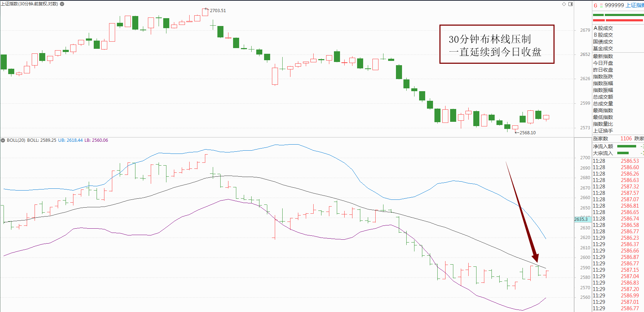Open the chart settings dropdown beside 上证指数 title
The height and width of the screenshot is (312, 644).
(62, 4)
